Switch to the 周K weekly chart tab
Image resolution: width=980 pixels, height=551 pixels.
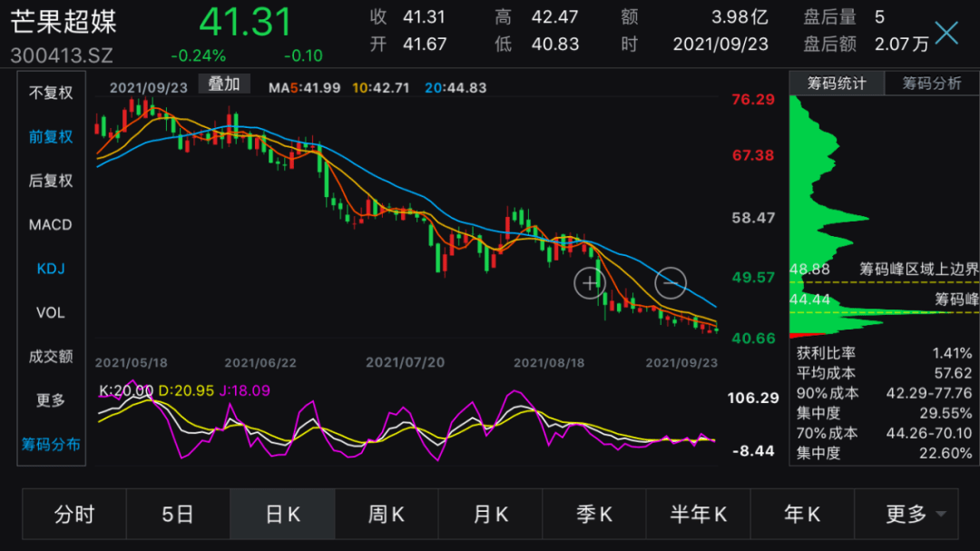[x=387, y=514]
